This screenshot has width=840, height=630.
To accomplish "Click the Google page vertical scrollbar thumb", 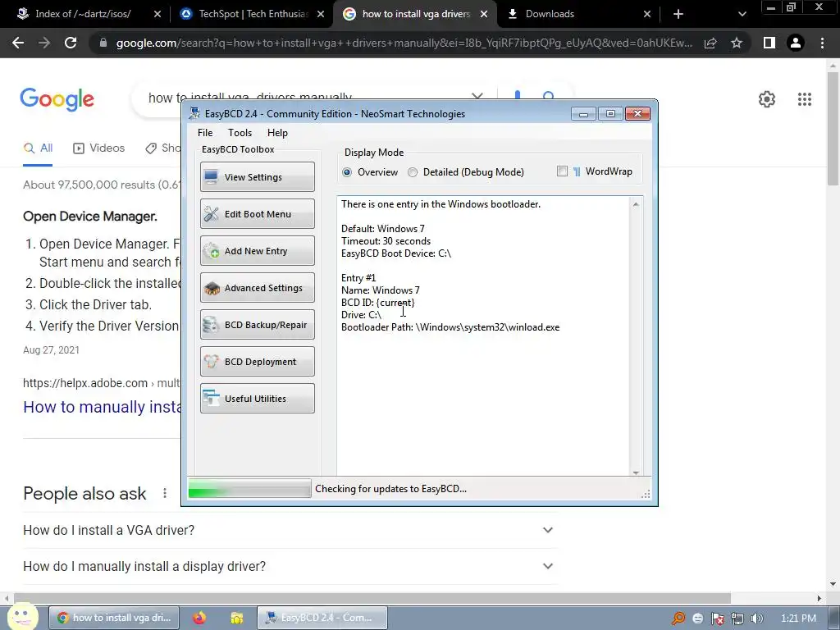I will 833,129.
